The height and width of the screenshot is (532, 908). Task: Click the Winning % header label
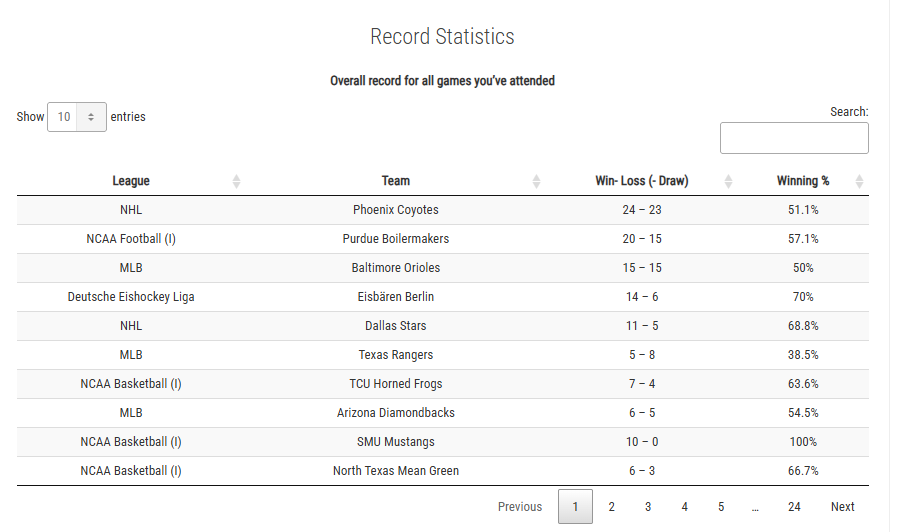(803, 181)
